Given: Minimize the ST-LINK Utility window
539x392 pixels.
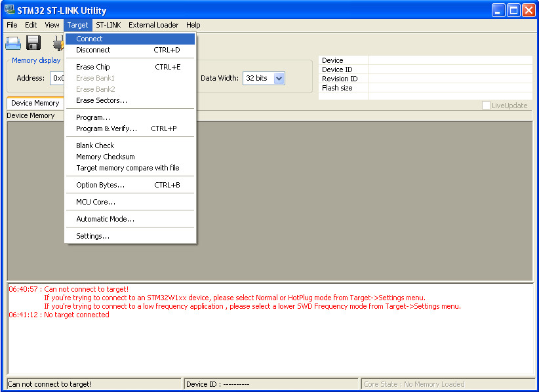Looking at the screenshot, I should pos(498,10).
